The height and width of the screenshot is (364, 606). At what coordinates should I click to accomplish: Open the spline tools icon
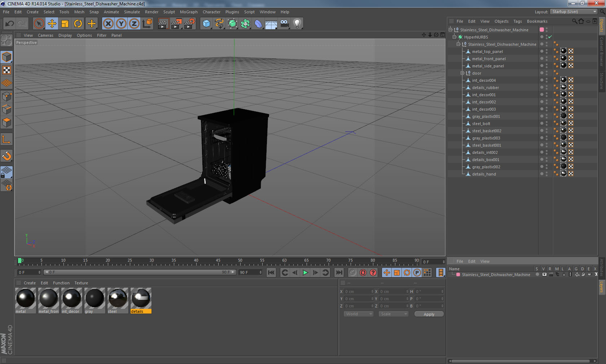[x=219, y=24]
